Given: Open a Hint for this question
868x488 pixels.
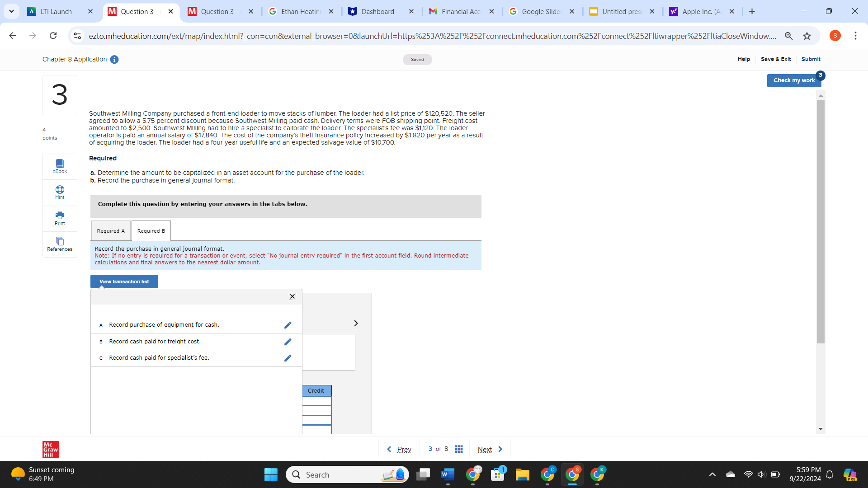Looking at the screenshot, I should [59, 192].
